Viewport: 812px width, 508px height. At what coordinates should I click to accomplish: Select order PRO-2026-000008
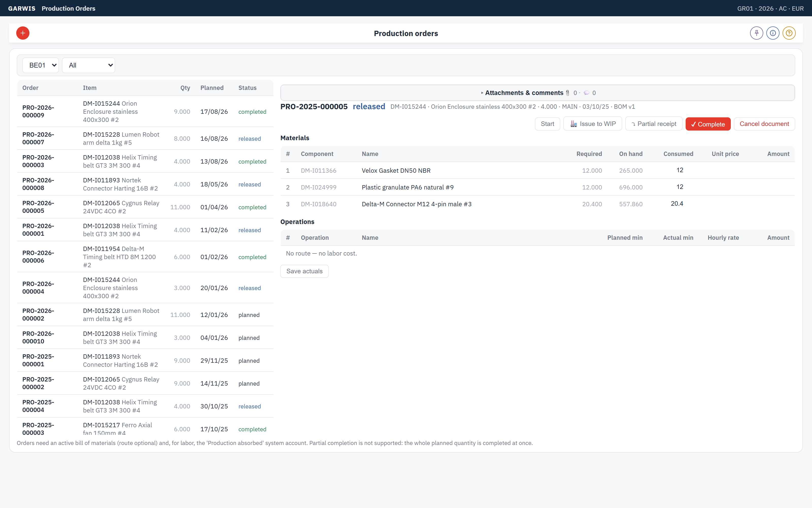[x=145, y=184]
